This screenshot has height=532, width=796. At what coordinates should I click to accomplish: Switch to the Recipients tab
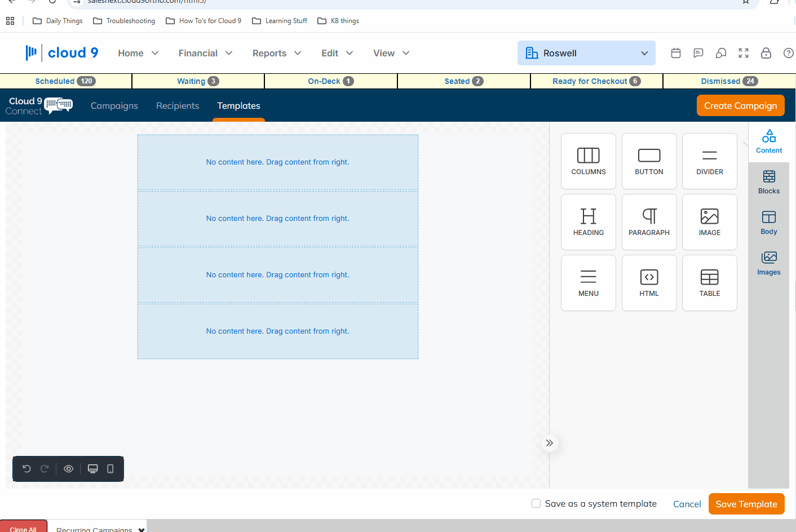178,106
